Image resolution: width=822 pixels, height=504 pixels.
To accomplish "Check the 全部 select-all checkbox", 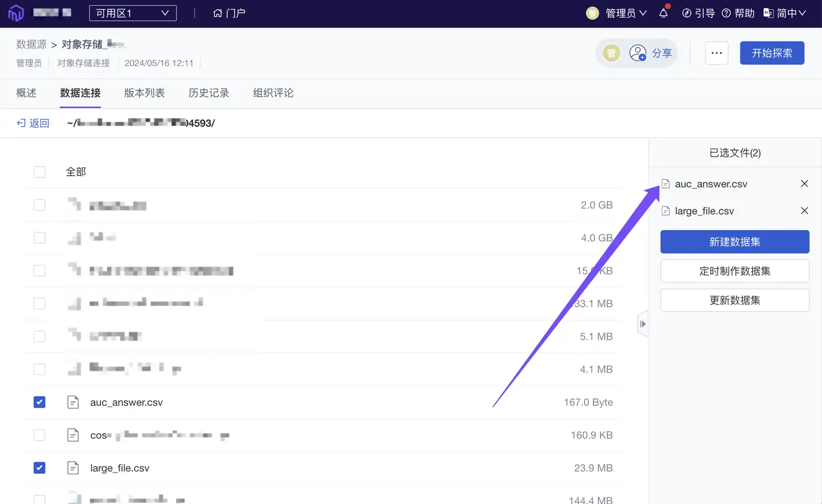I will pos(39,171).
